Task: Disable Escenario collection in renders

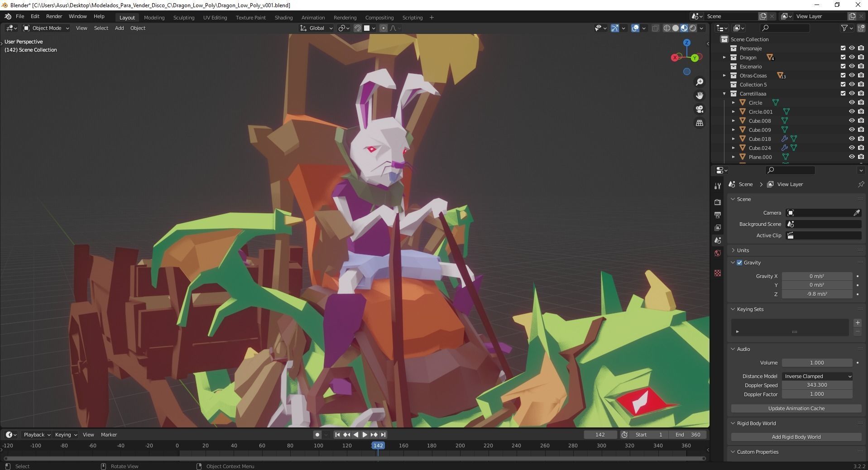Action: click(861, 67)
